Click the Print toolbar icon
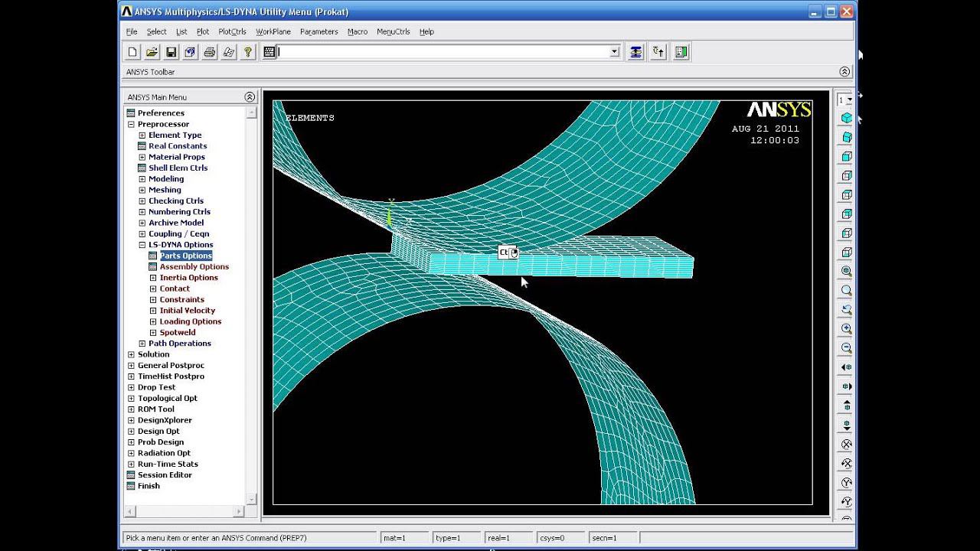The image size is (980, 551). (x=209, y=52)
